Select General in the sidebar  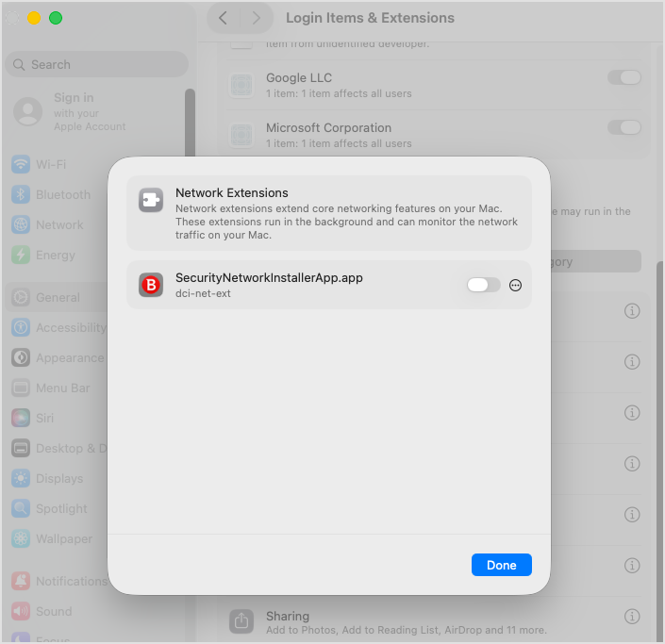[x=57, y=297]
